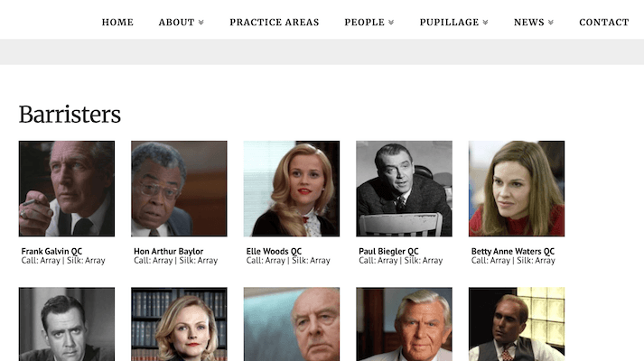
Task: Open Paul Biegler QC portrait photo
Action: click(404, 189)
